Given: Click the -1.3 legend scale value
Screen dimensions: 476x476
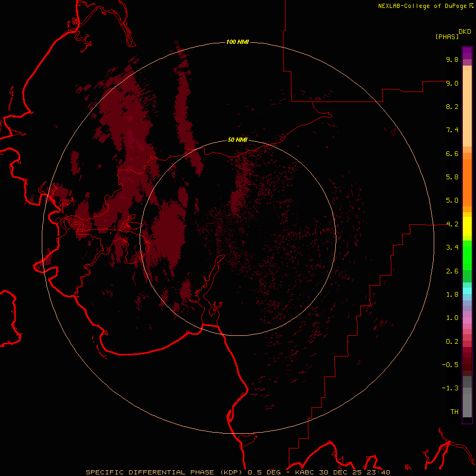Looking at the screenshot, I should pos(450,388).
